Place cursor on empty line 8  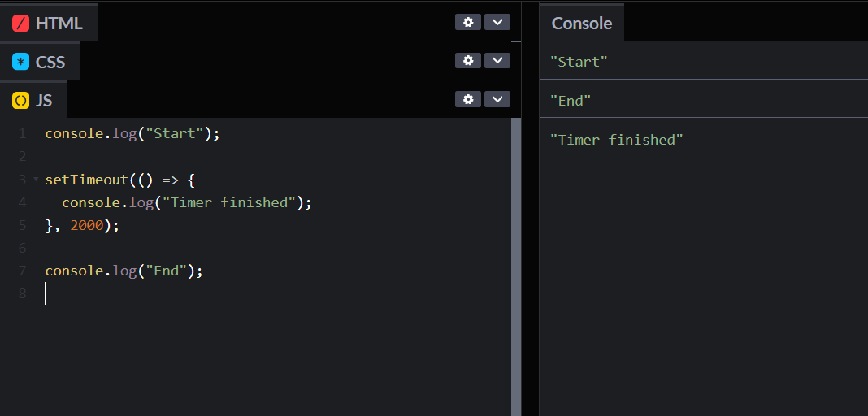tap(163, 293)
